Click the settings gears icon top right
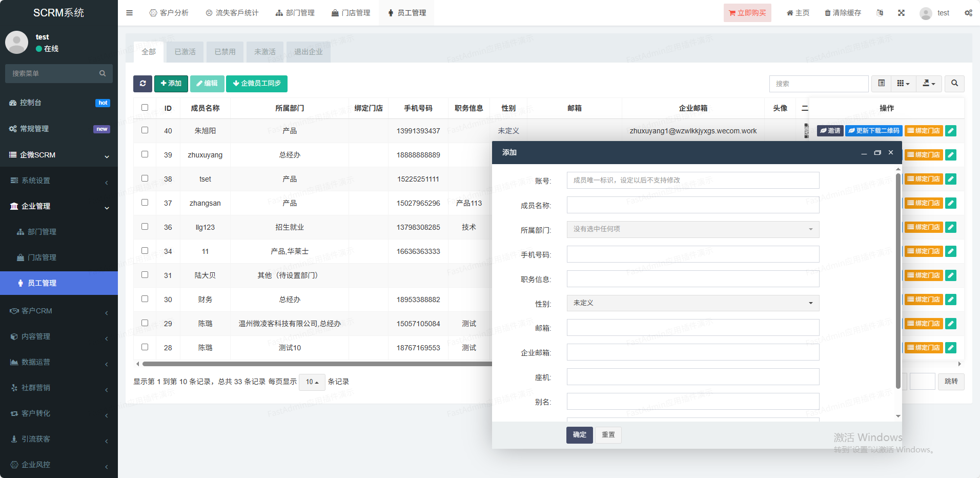980x478 pixels. tap(968, 13)
